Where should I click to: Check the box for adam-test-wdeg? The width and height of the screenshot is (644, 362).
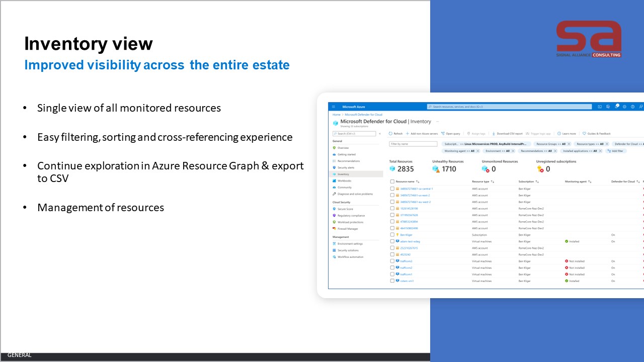pyautogui.click(x=392, y=241)
